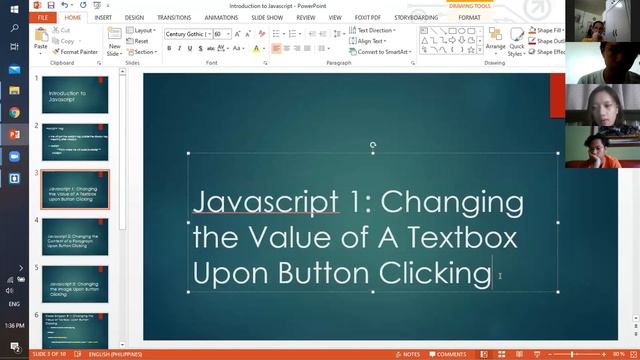Click the English (Philippines) language indicator

(x=115, y=354)
